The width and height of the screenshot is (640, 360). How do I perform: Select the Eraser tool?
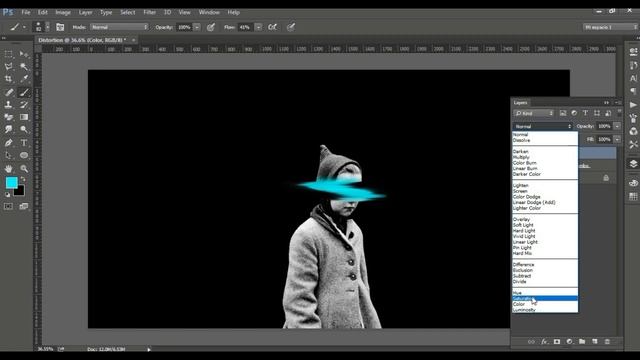8,117
